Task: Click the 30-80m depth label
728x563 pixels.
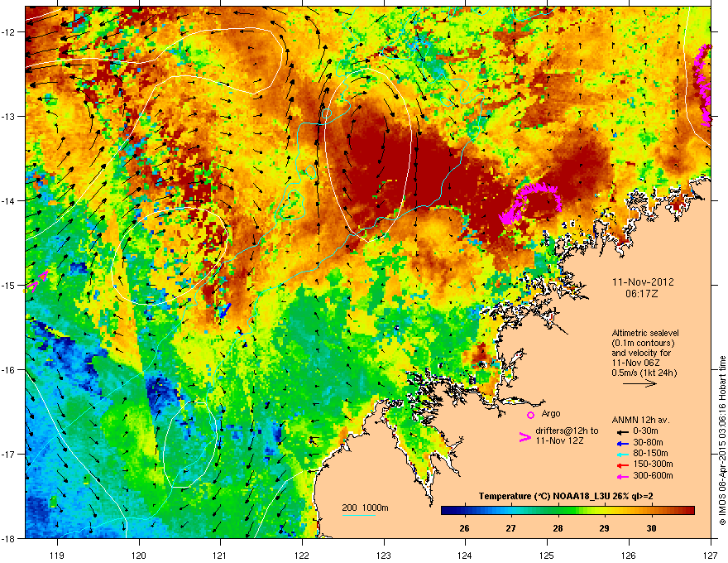Action: [x=648, y=442]
